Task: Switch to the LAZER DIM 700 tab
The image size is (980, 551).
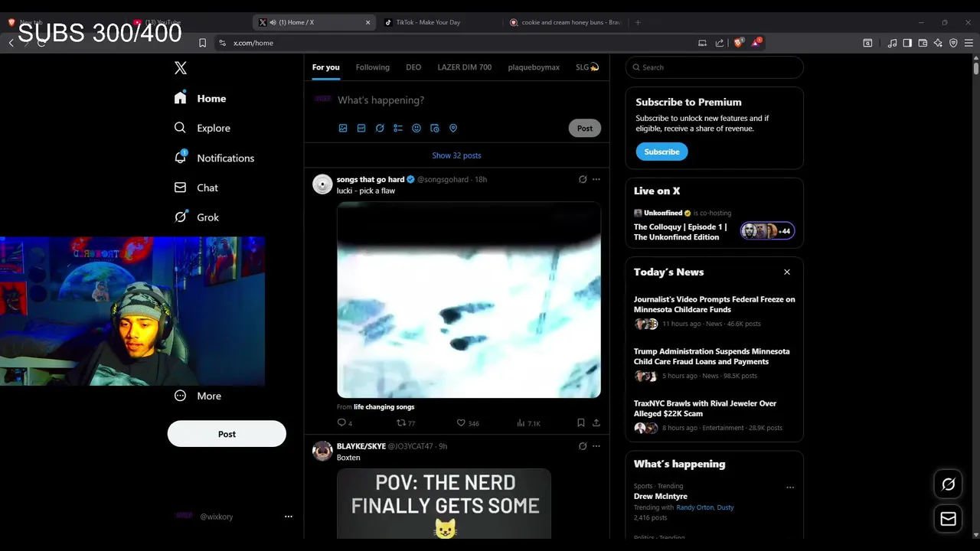Action: coord(465,67)
